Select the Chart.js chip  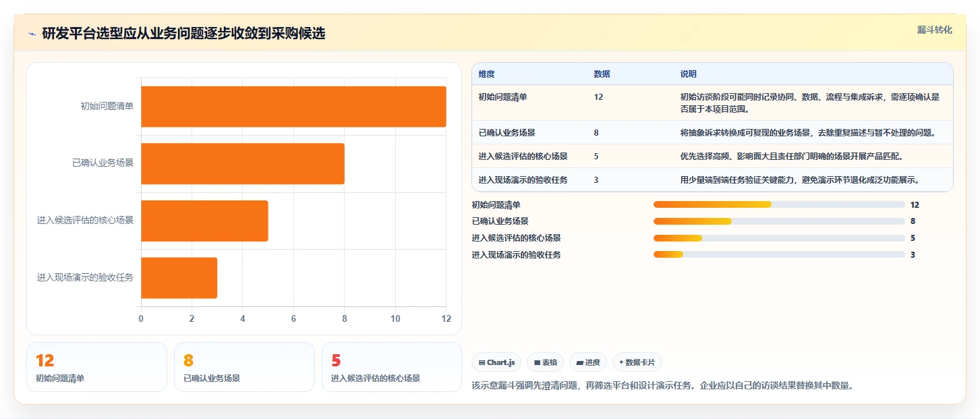click(496, 362)
